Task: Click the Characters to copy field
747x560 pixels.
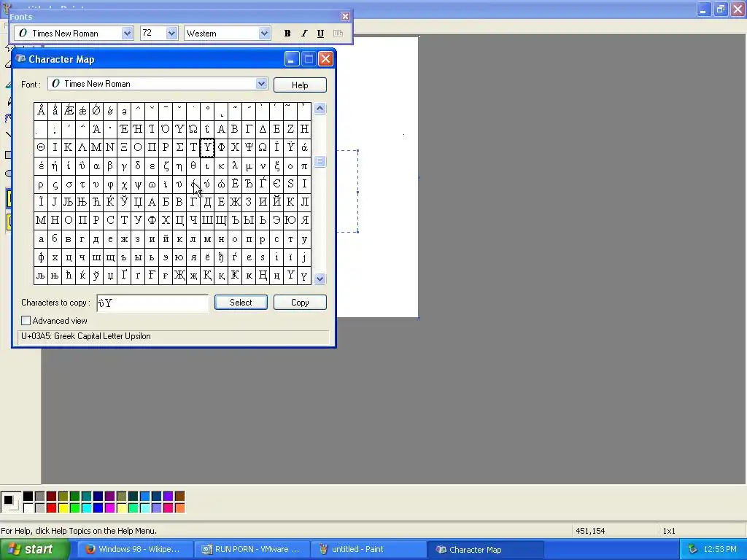Action: [152, 303]
